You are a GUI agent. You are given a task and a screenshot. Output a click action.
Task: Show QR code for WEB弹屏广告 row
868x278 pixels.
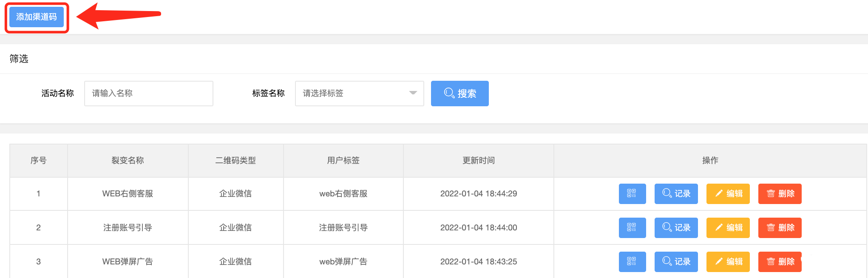coord(632,262)
